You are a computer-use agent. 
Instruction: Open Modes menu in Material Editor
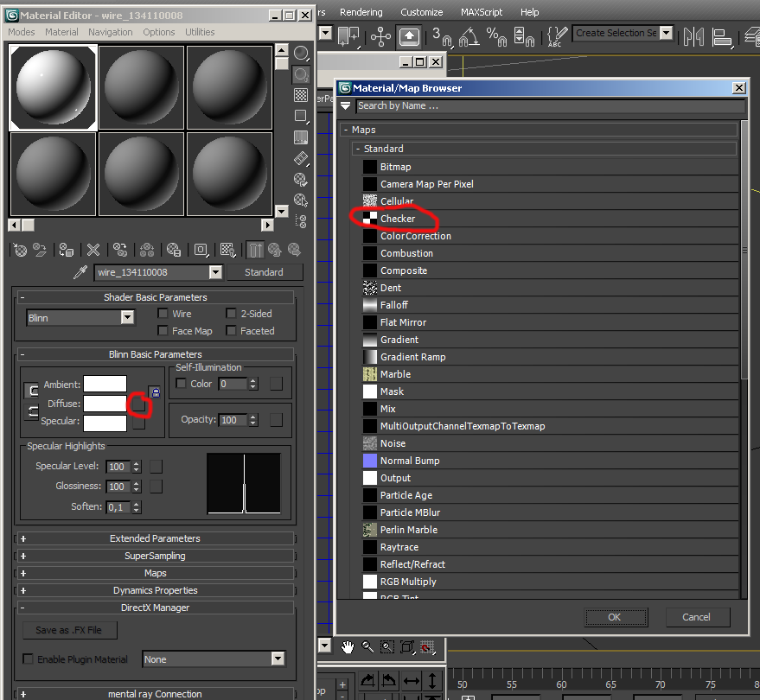[x=22, y=32]
